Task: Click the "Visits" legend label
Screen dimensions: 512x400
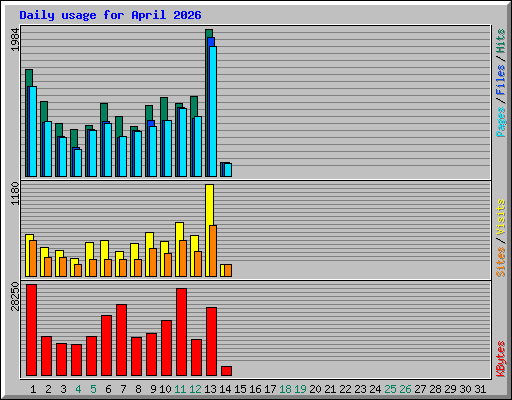Action: [x=500, y=218]
